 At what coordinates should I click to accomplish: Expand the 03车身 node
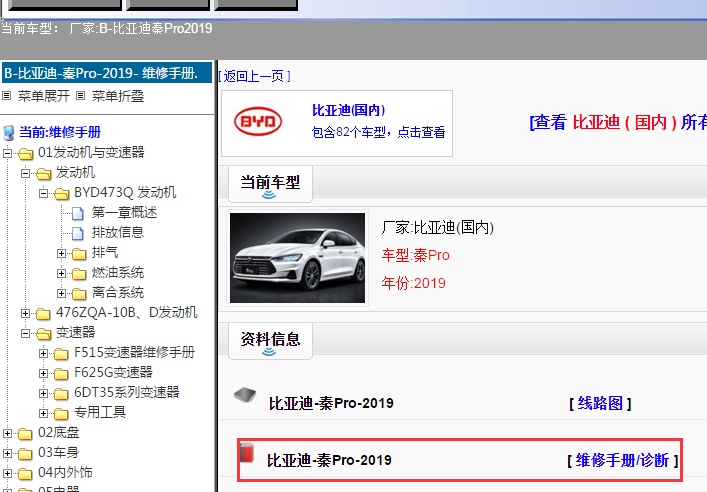[x=8, y=453]
